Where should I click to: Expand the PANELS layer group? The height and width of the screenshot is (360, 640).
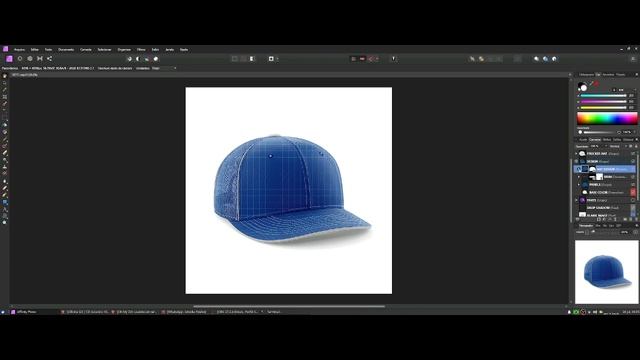coord(579,185)
